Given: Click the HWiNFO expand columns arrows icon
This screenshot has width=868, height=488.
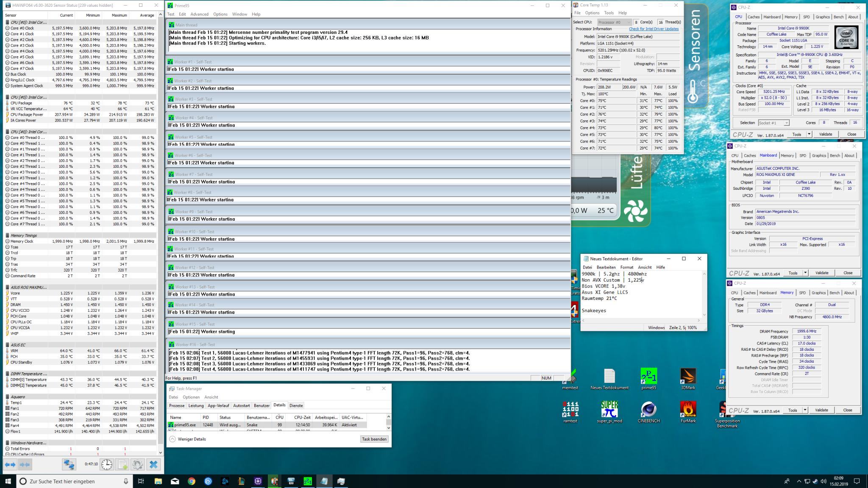Looking at the screenshot, I should [10, 465].
